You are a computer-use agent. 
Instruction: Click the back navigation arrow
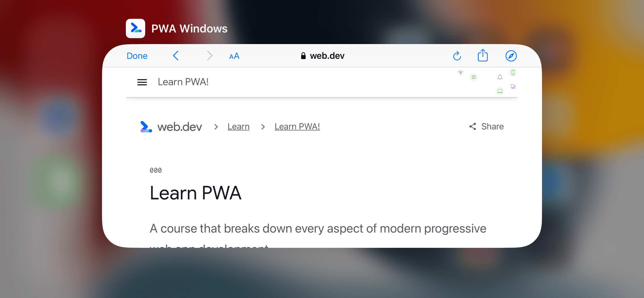[175, 56]
